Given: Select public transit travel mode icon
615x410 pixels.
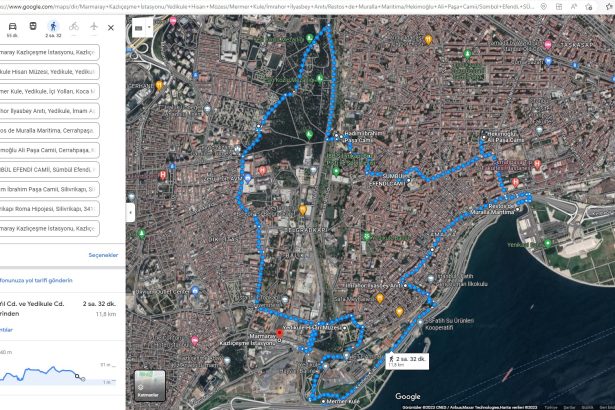Looking at the screenshot, I should pos(32,26).
